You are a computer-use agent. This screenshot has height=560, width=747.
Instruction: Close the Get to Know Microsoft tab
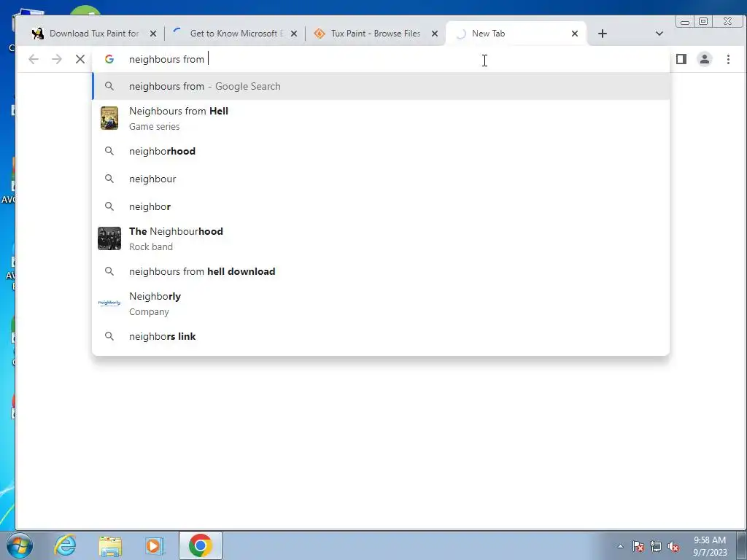[294, 34]
